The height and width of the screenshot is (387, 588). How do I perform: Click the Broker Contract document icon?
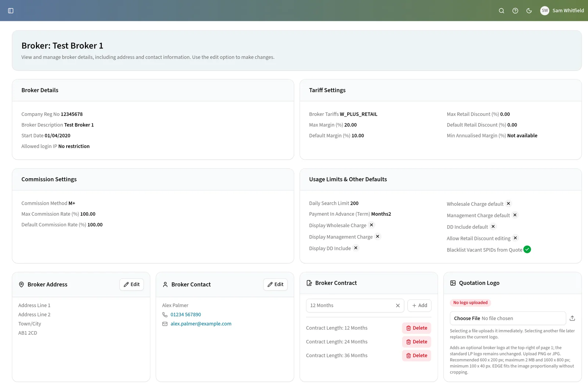click(309, 283)
